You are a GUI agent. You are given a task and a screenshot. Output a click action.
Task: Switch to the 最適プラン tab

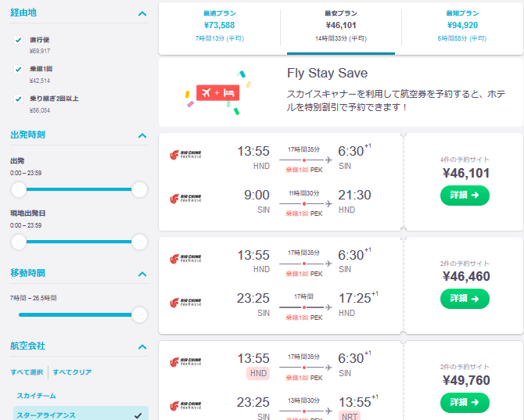point(219,26)
